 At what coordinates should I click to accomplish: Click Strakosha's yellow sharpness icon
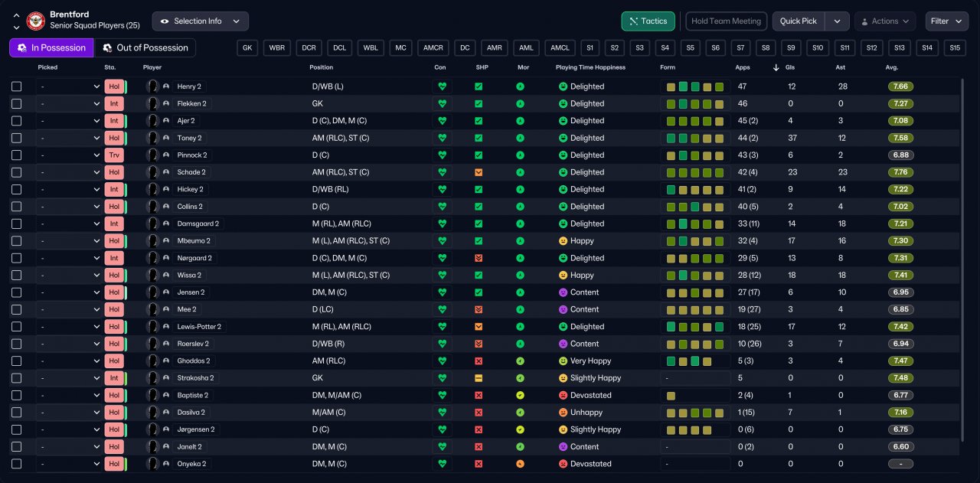(479, 378)
